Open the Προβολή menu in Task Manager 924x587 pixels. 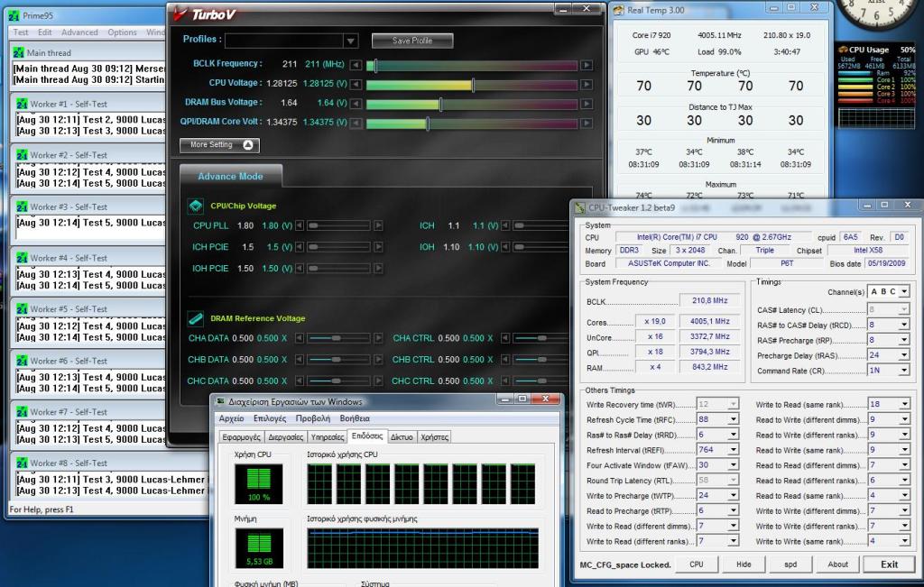pyautogui.click(x=313, y=418)
